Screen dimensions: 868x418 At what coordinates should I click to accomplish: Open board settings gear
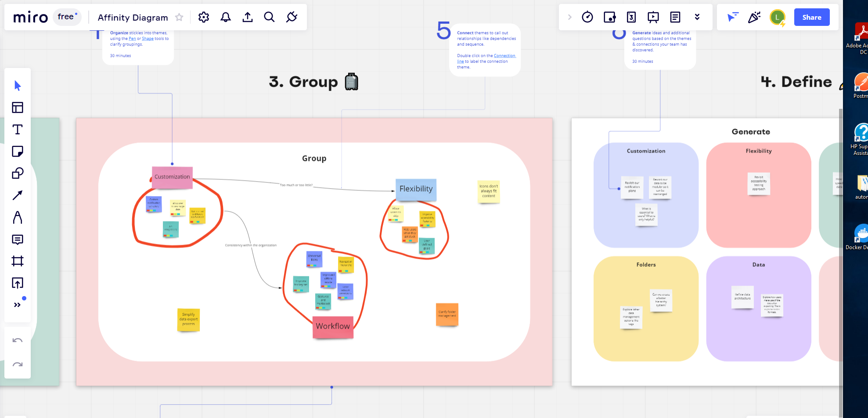204,17
